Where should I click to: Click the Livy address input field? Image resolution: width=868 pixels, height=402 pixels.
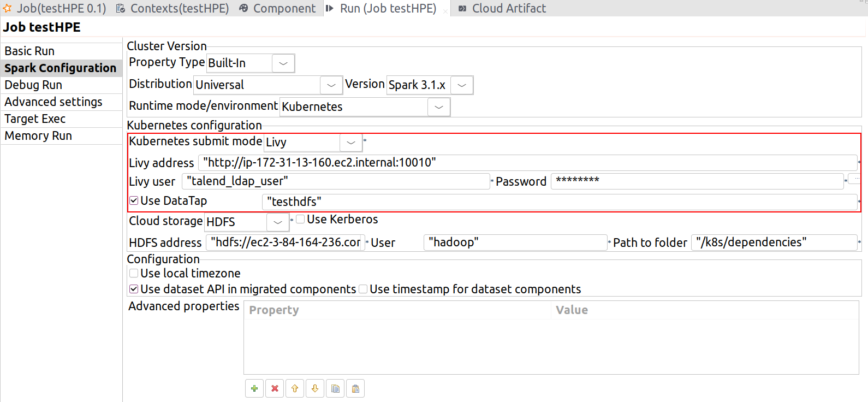tap(527, 163)
